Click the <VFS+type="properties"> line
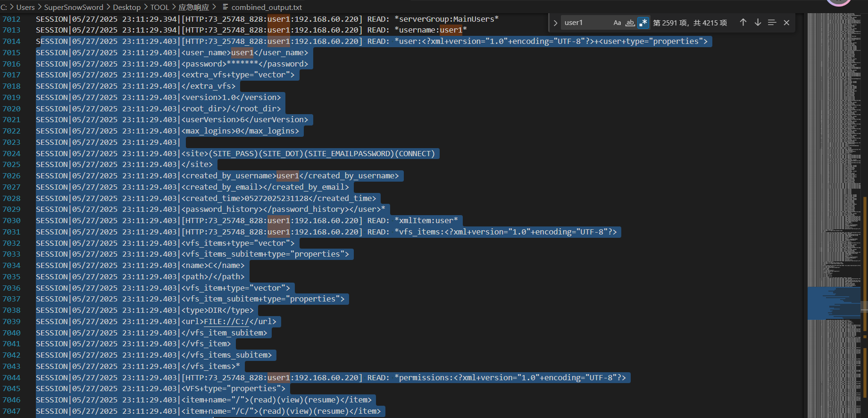 coord(234,389)
